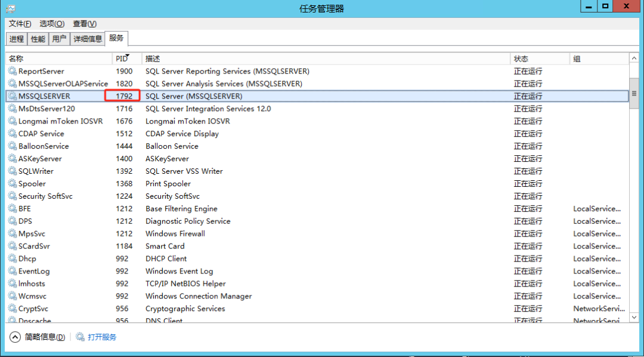Click the gear icon beside SCardSvr

point(13,246)
